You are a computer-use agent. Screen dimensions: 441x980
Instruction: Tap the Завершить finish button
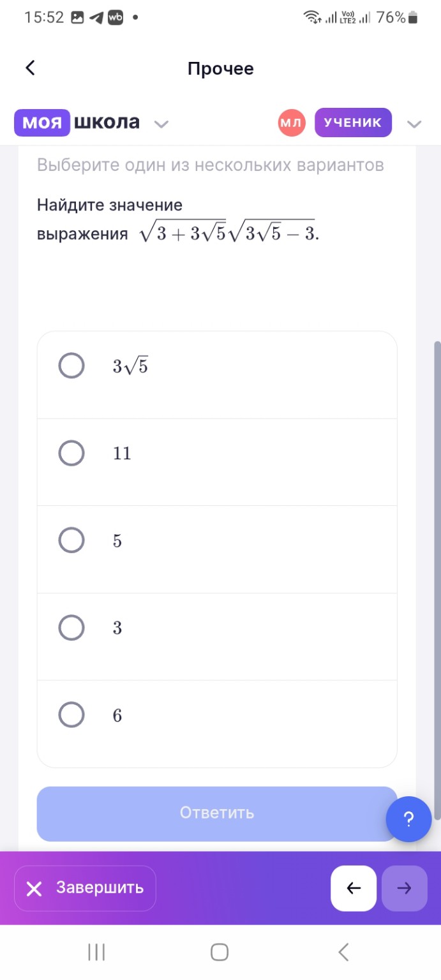(x=85, y=888)
